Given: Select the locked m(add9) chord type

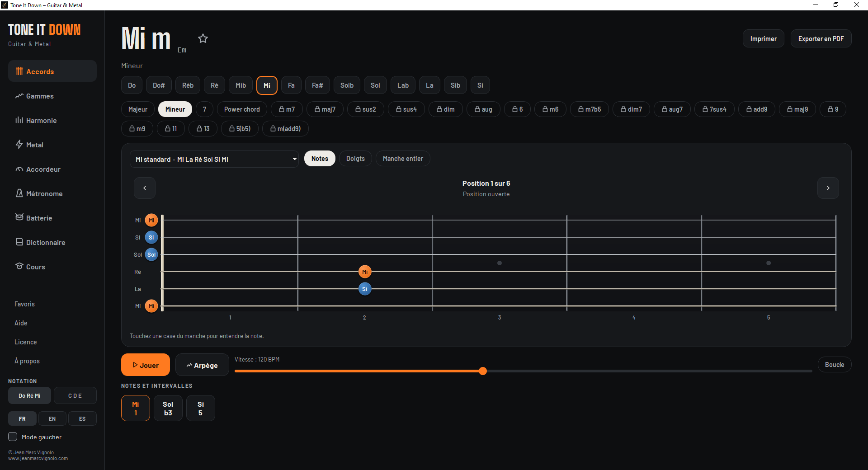Looking at the screenshot, I should (x=285, y=129).
